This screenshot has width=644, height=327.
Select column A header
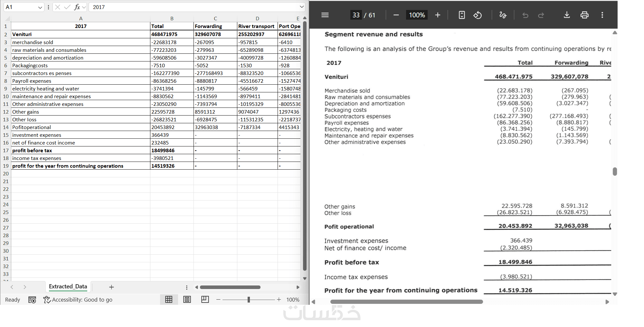[81, 18]
